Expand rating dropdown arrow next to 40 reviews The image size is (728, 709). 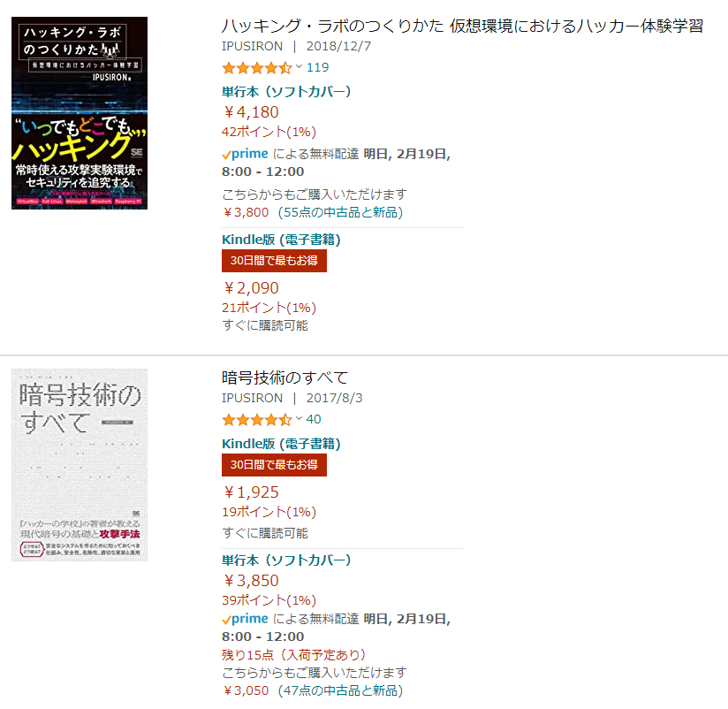[x=299, y=418]
